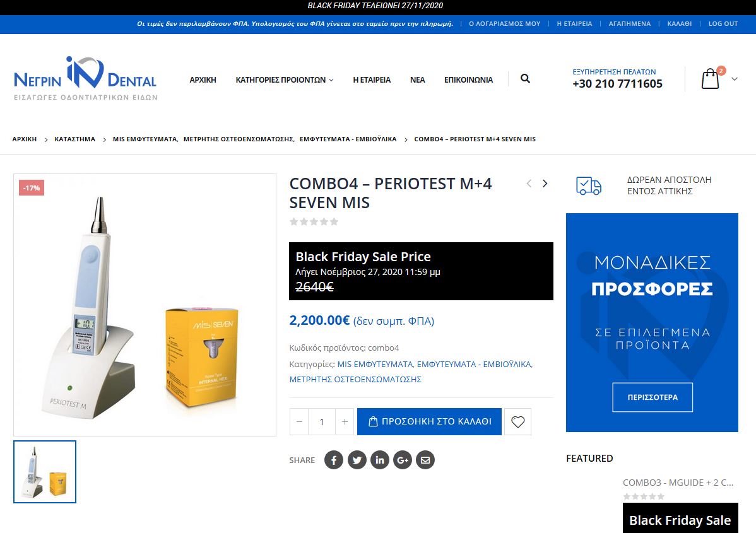Open ΕΜΦΥΤΕΥΜΑΤΑ - ΕΜΒΙΟΫΛΙΚΑ breadcrumb link
The width and height of the screenshot is (756, 533).
coord(348,139)
